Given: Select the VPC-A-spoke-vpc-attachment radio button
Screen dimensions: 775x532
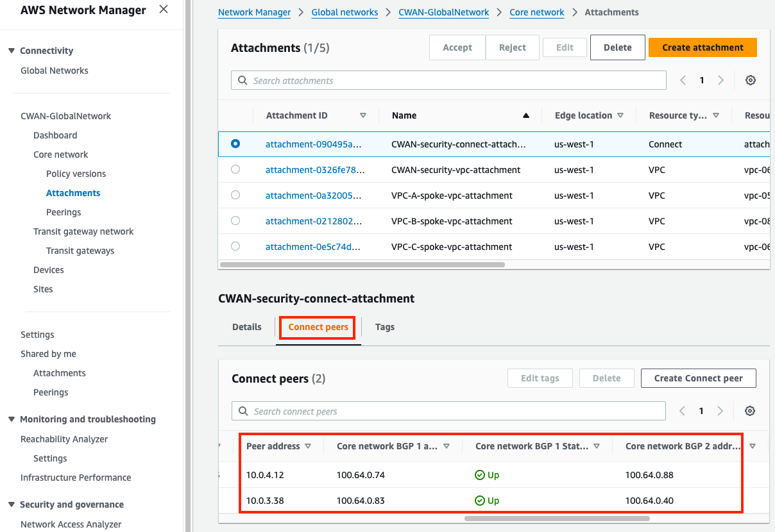Looking at the screenshot, I should click(x=235, y=195).
